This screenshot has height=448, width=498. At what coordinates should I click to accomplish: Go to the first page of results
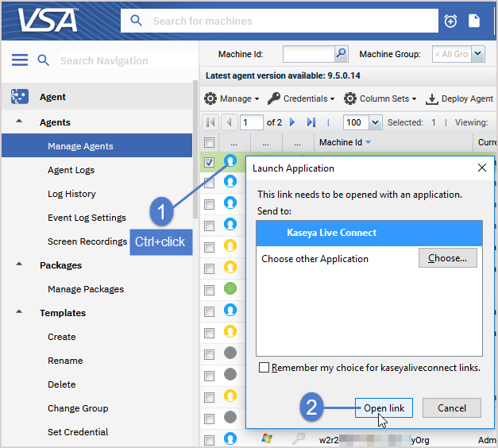click(210, 122)
